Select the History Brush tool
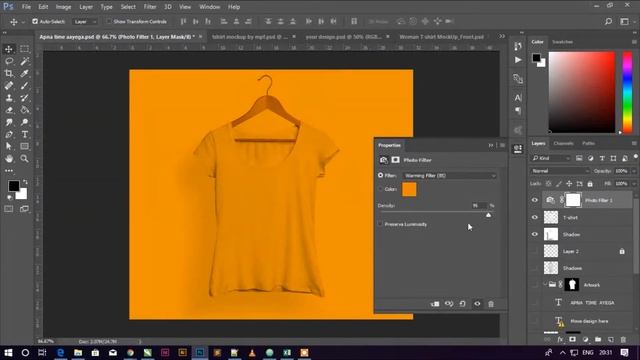Viewport: 640px width, 360px height. pos(24,98)
